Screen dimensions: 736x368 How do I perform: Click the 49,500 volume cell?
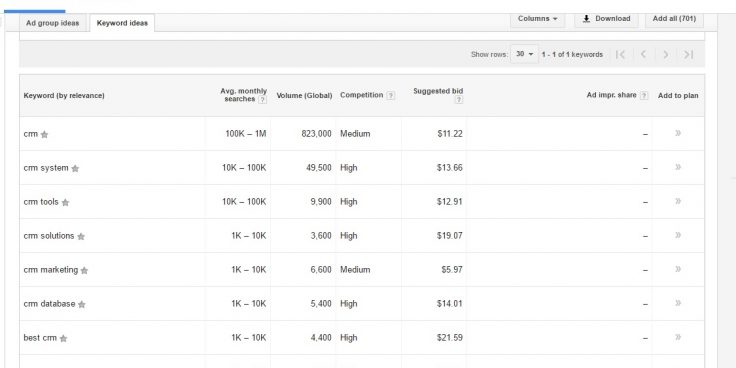coord(319,168)
